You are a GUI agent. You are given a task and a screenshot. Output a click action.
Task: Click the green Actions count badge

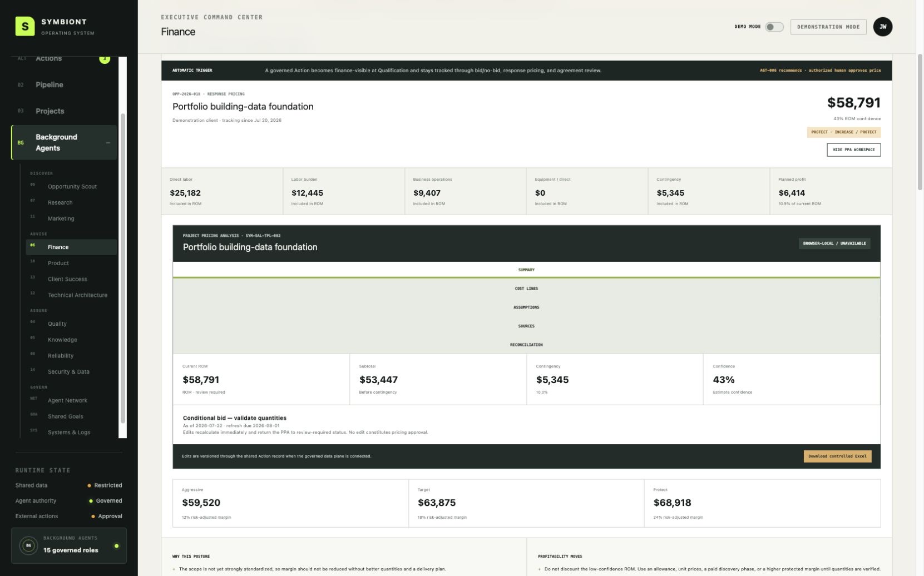[105, 58]
